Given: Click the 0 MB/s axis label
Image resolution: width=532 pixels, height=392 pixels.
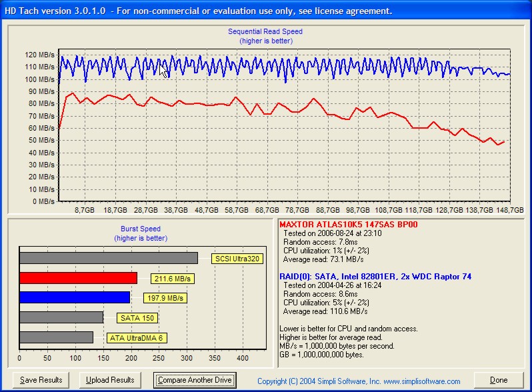Looking at the screenshot, I should point(43,201).
